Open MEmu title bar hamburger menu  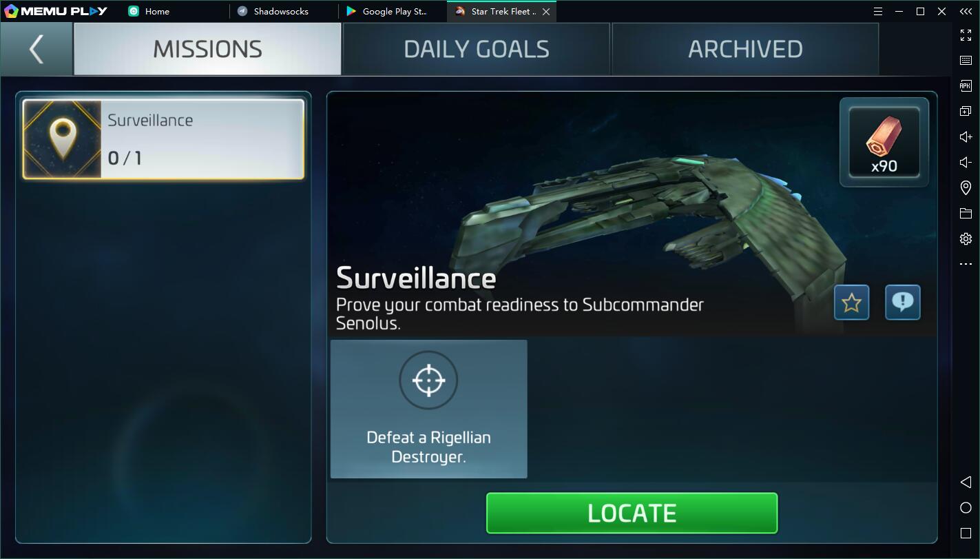(877, 12)
